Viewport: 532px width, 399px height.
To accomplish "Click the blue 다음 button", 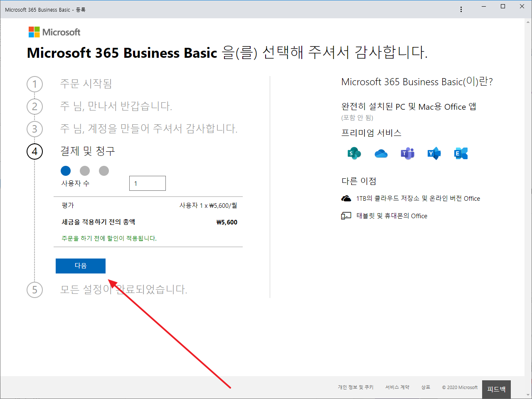I will click(x=81, y=266).
